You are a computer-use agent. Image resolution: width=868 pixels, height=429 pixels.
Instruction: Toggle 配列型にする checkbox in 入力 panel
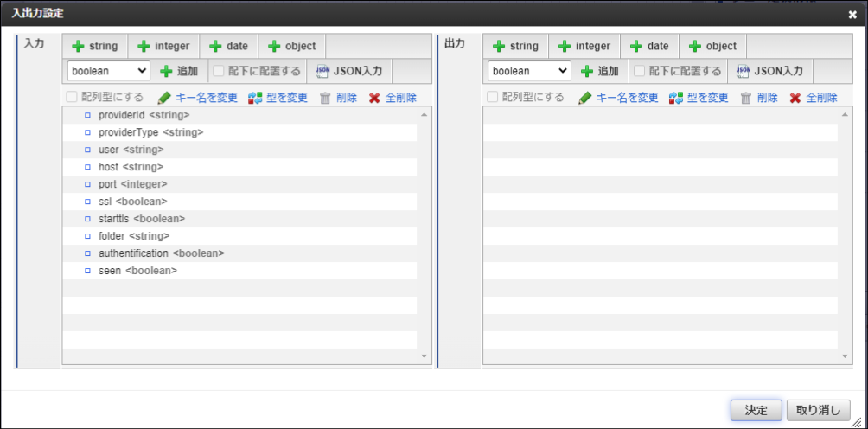[72, 98]
